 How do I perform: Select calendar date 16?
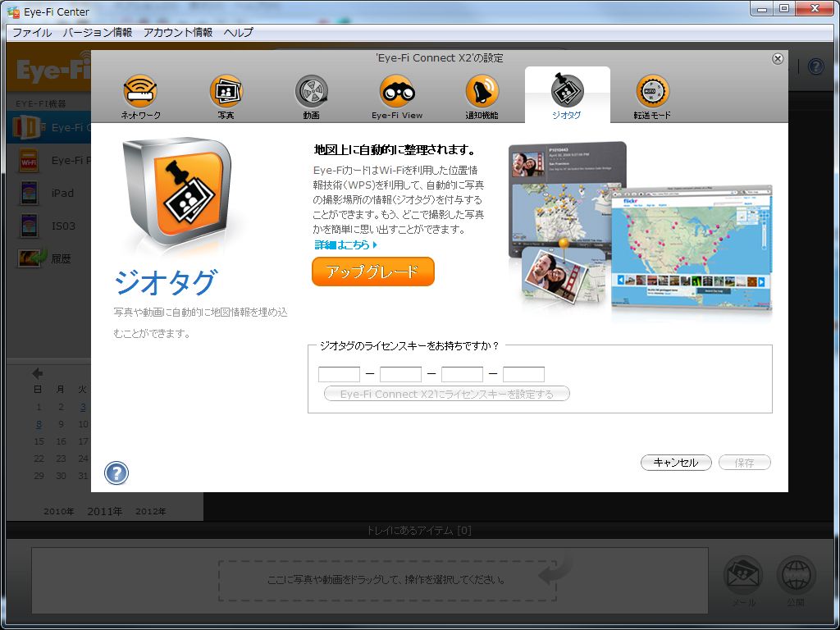tap(61, 441)
